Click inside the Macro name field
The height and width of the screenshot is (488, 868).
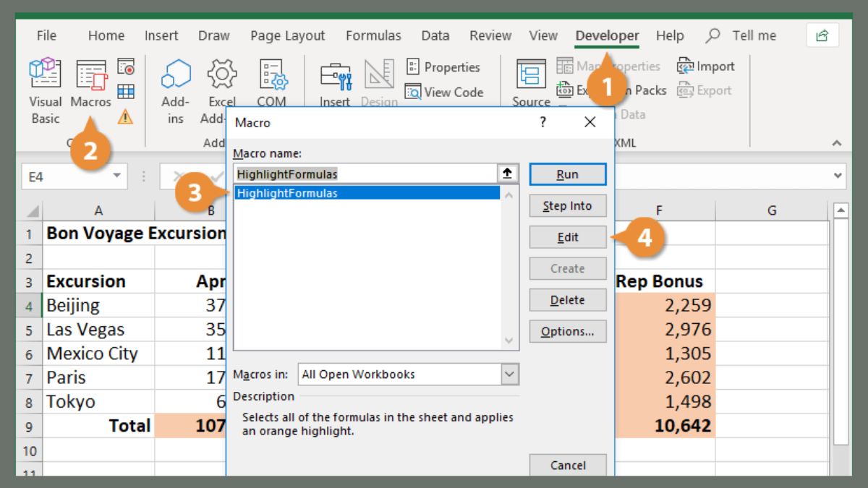pos(362,174)
